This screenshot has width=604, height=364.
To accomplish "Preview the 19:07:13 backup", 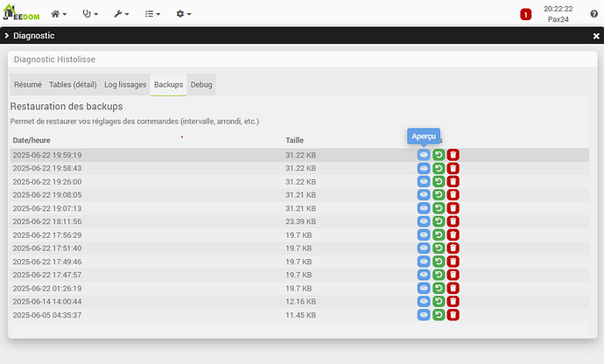I will pyautogui.click(x=424, y=208).
